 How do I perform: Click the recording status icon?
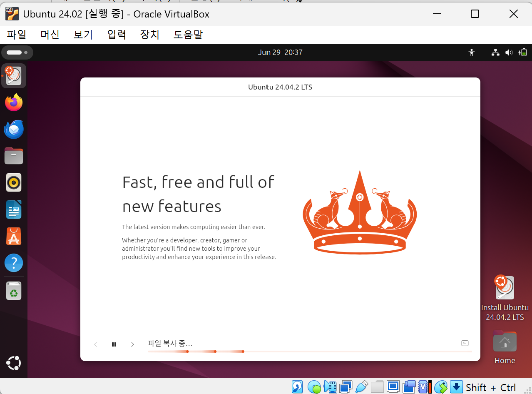(x=409, y=387)
